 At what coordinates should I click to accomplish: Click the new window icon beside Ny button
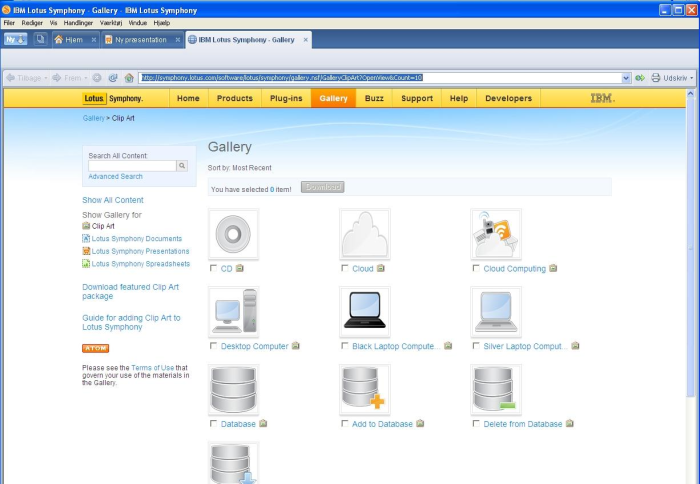click(41, 39)
